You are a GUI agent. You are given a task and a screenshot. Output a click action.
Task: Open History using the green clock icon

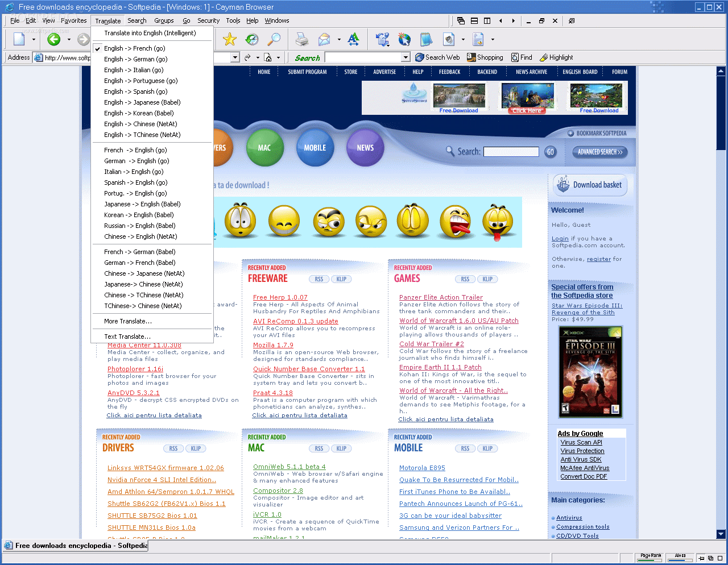pyautogui.click(x=252, y=39)
